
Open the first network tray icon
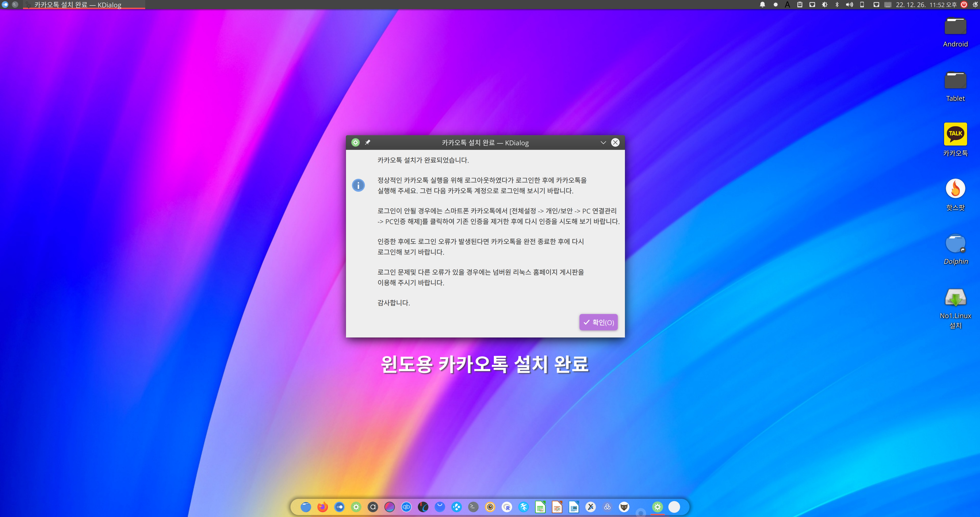(x=812, y=5)
